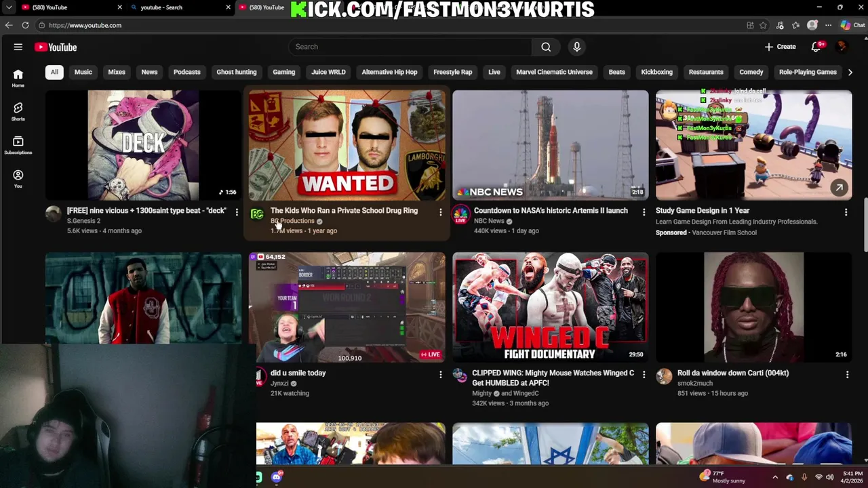Click the NBC News live channel avatar

pos(460,215)
